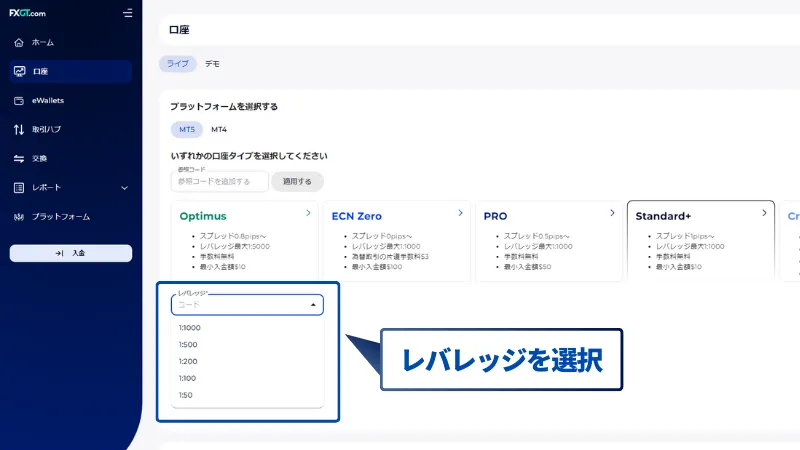Switch to the デモ tab

coord(212,64)
